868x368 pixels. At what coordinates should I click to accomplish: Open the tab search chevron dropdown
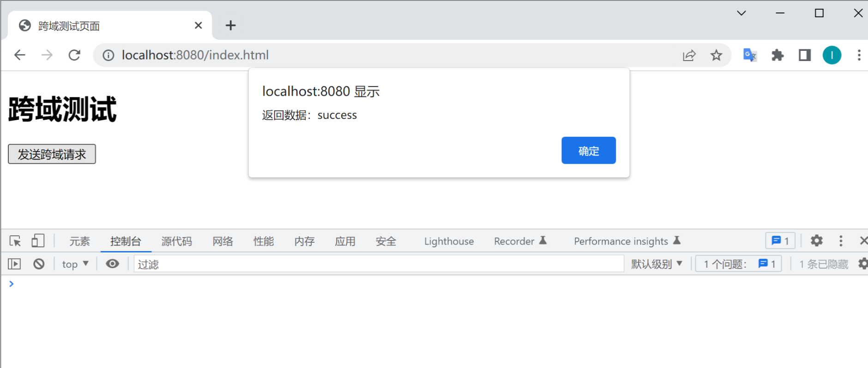[x=741, y=13]
